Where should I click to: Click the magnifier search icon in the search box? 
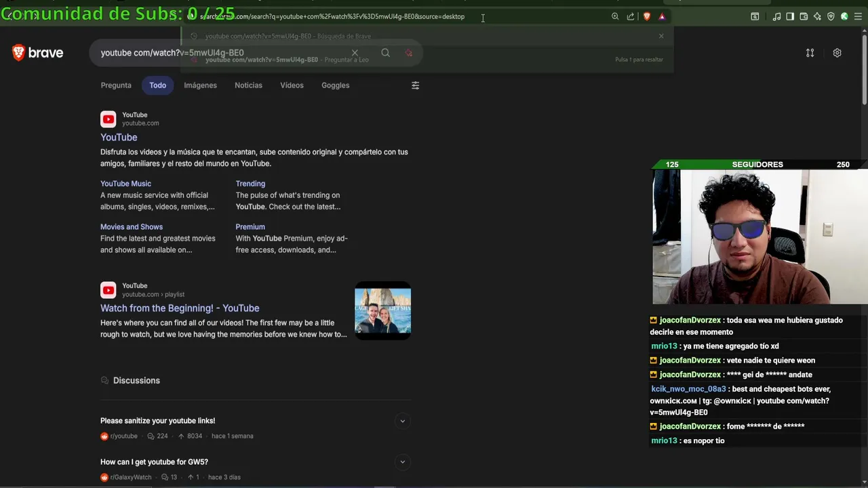pos(385,53)
